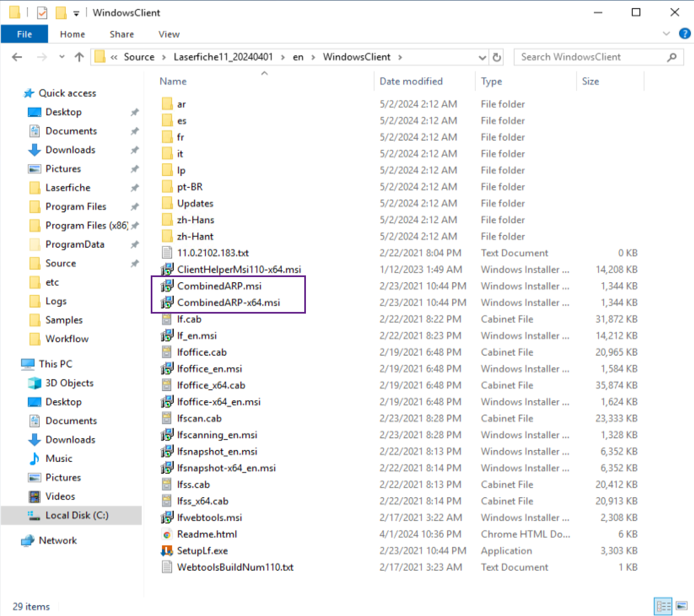Select Network in navigation pane
This screenshot has width=694, height=616.
[57, 540]
